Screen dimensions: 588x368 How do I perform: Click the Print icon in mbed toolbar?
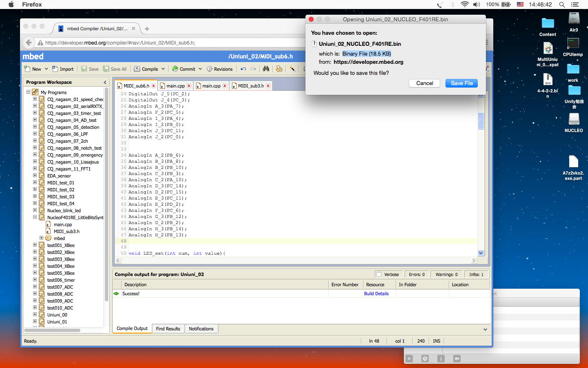tap(279, 69)
